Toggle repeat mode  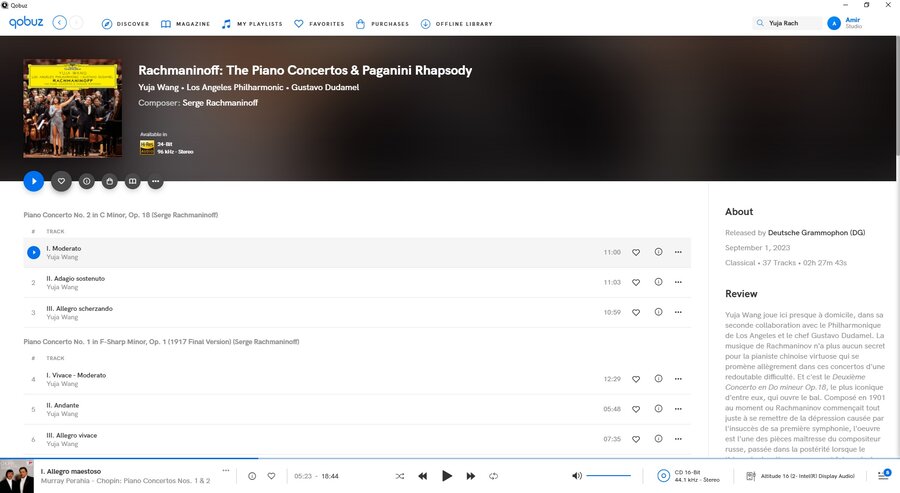coord(493,476)
